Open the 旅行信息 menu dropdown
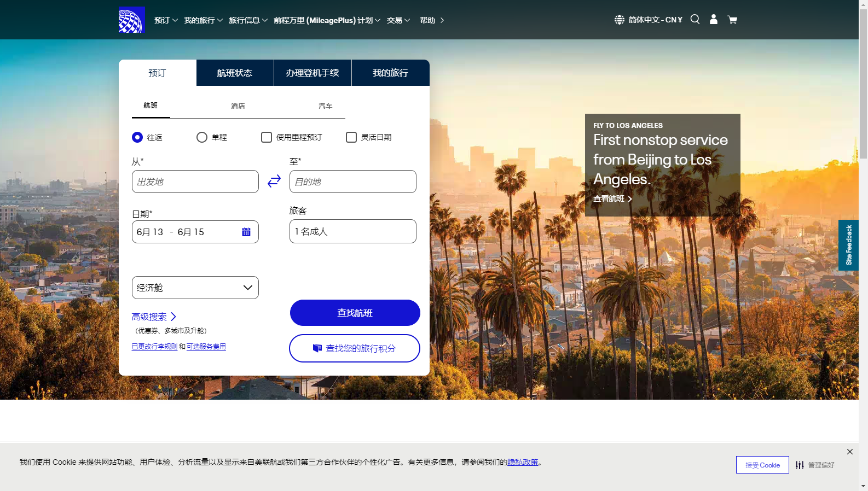The width and height of the screenshot is (868, 491). coord(248,20)
